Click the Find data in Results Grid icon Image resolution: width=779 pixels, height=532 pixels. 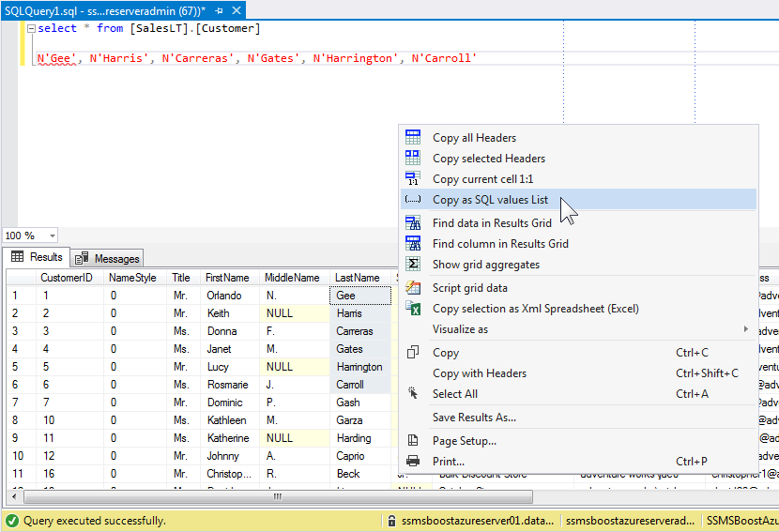[x=413, y=222]
